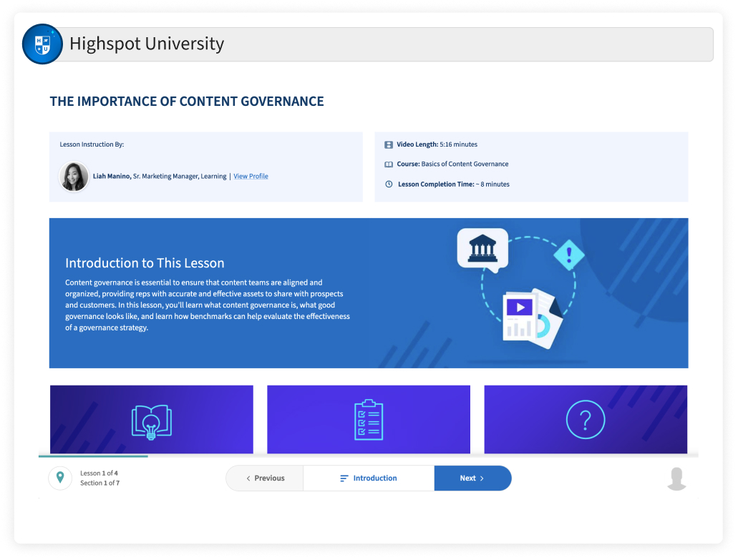Go back with the Previous button
Image resolution: width=738 pixels, height=560 pixels.
coord(265,478)
